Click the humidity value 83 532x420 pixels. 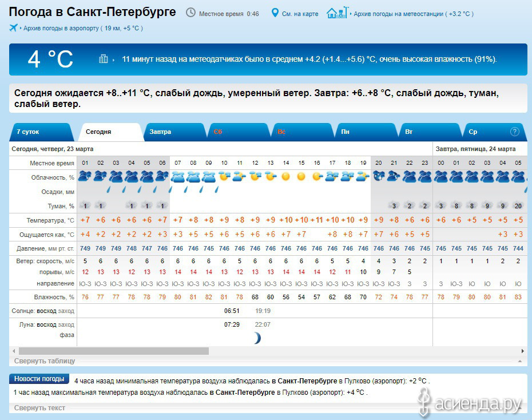coord(518,297)
